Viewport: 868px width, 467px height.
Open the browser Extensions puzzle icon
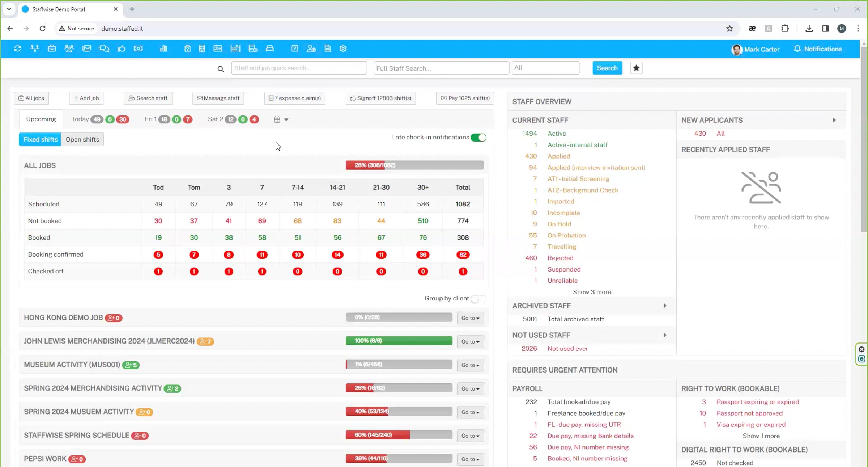(785, 29)
